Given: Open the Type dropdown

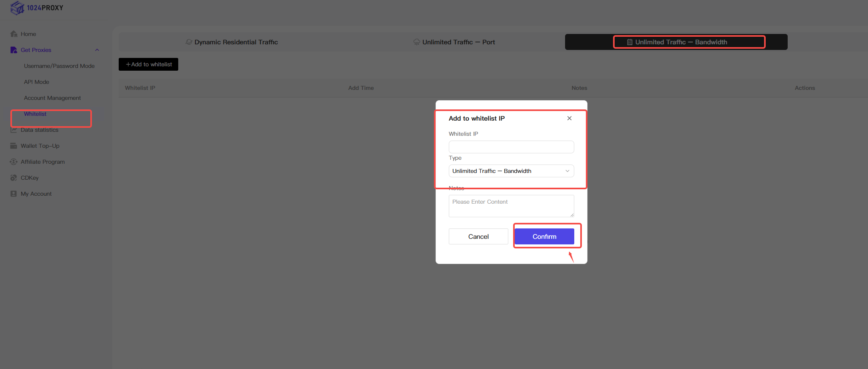Looking at the screenshot, I should 511,171.
